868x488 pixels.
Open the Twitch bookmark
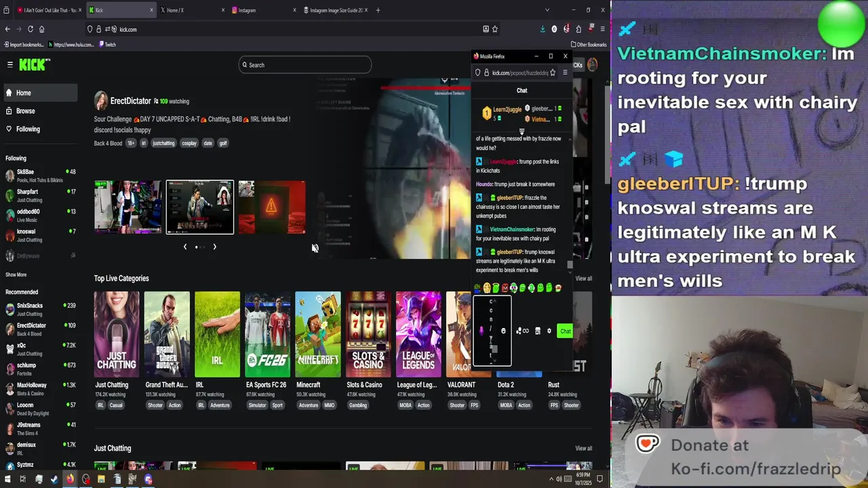(x=107, y=45)
